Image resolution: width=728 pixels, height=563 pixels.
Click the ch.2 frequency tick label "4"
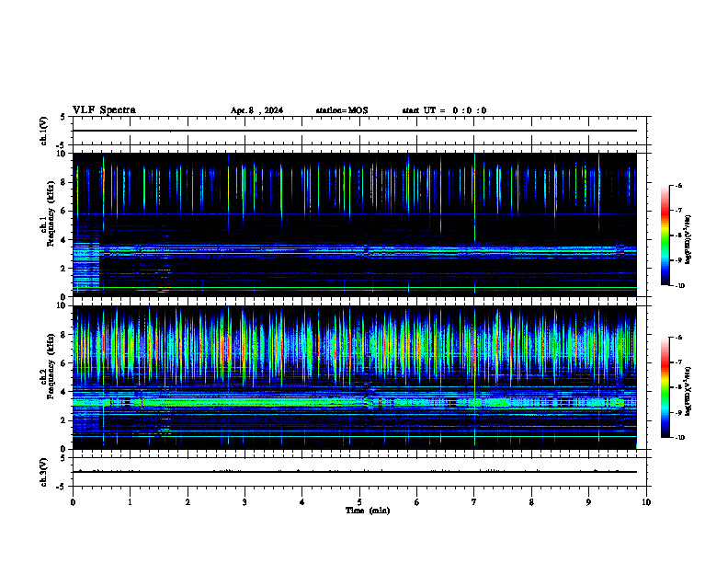pos(63,392)
